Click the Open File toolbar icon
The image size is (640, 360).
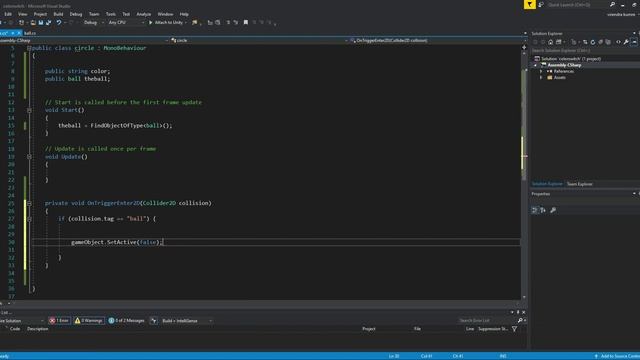pyautogui.click(x=33, y=22)
